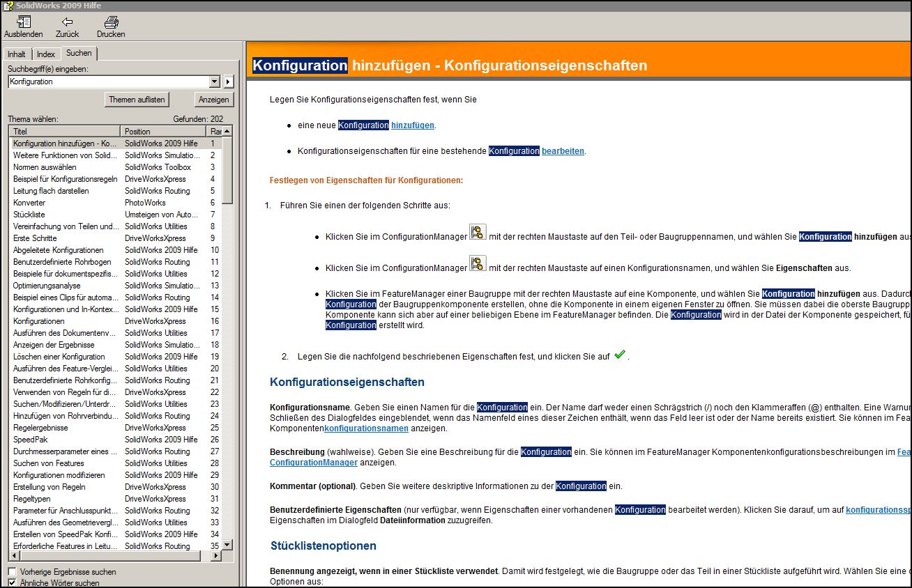The image size is (912, 588).
Task: Follow the 'hinzufügen' link
Action: click(x=412, y=125)
